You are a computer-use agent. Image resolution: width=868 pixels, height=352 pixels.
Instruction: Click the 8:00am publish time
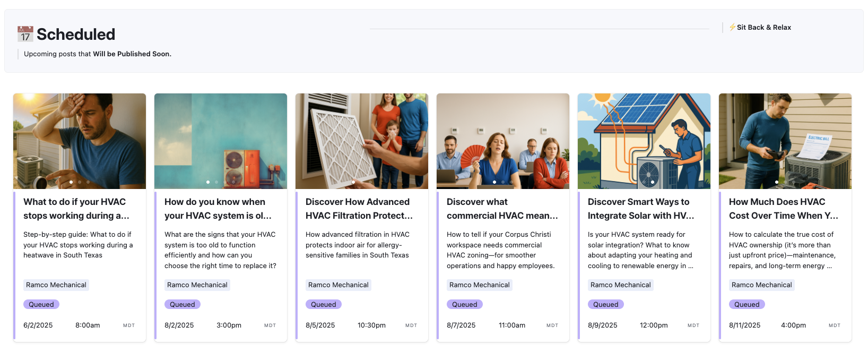click(x=88, y=325)
